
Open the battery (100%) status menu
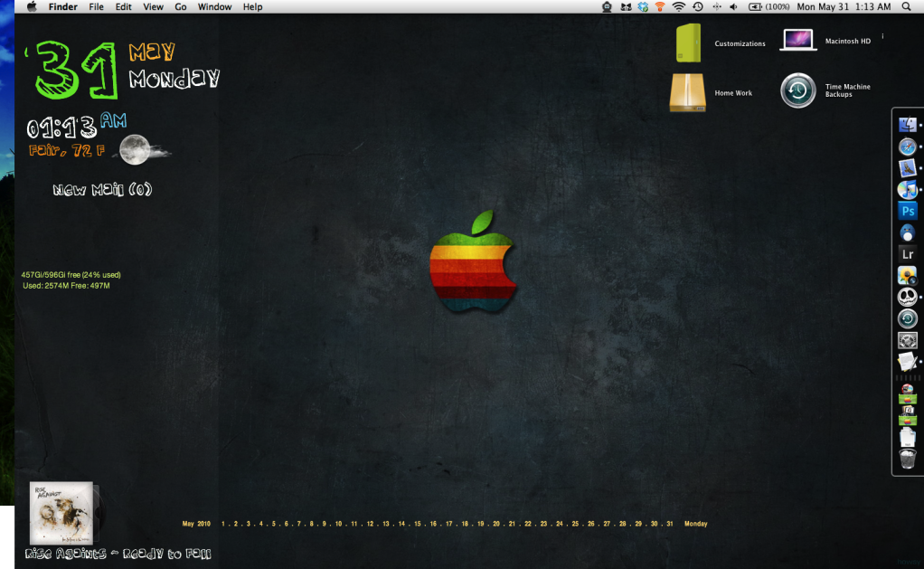769,7
